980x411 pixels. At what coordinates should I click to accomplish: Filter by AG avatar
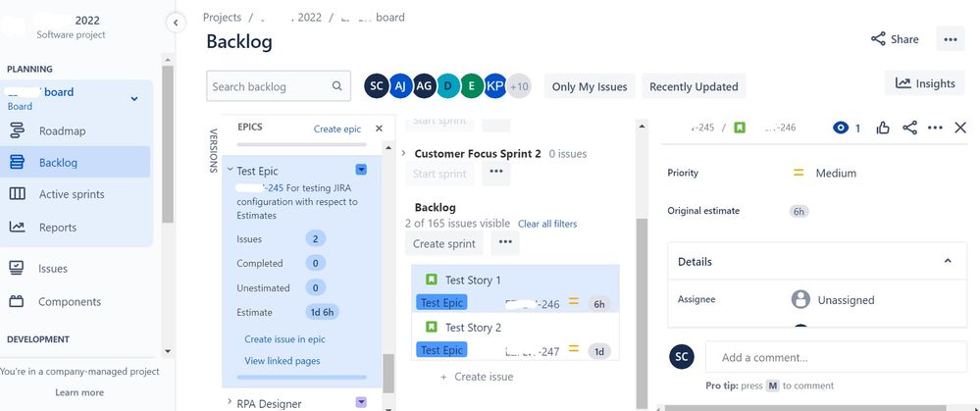point(425,86)
